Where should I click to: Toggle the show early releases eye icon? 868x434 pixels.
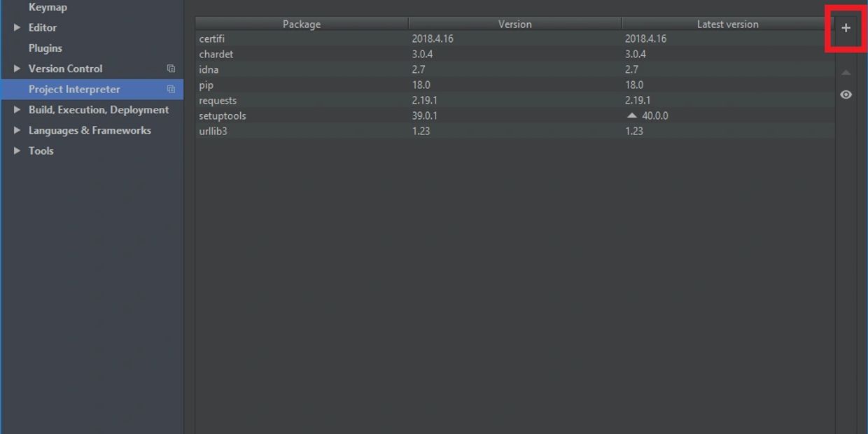(x=846, y=94)
